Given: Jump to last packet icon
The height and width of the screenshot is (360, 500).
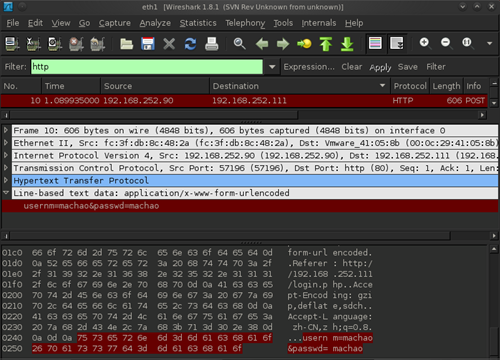Looking at the screenshot, I should pos(347,43).
